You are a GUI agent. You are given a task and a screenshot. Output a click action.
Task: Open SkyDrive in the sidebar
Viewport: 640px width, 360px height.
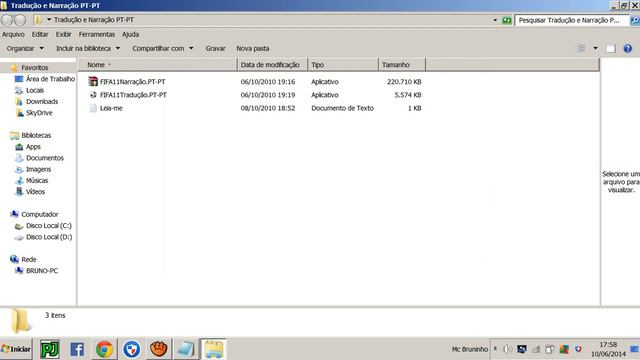pos(39,113)
